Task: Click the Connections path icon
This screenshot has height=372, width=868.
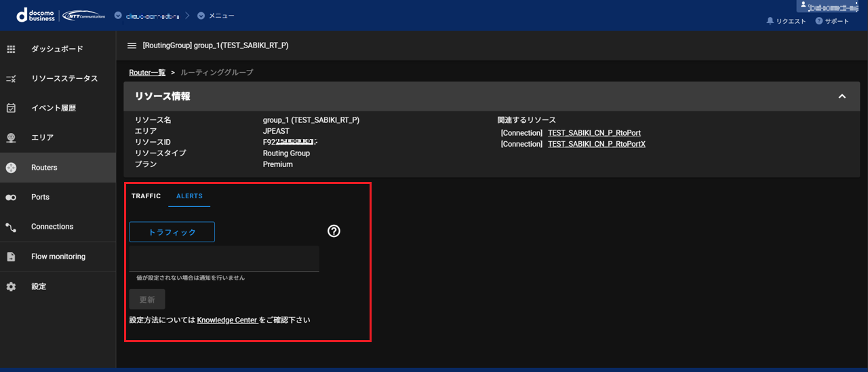Action: (11, 227)
